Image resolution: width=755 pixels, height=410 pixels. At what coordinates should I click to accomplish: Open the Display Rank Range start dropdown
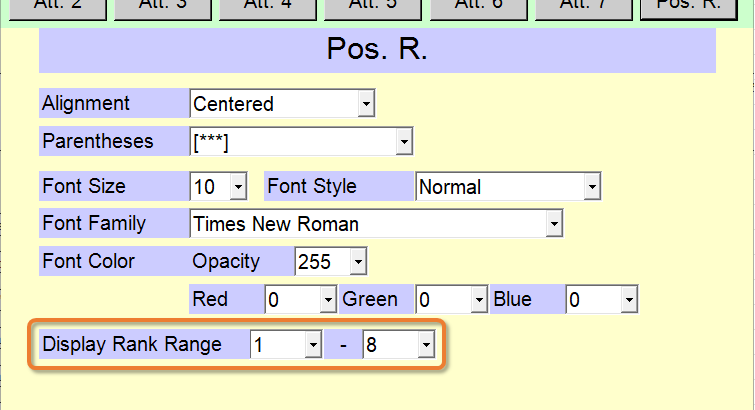(286, 344)
